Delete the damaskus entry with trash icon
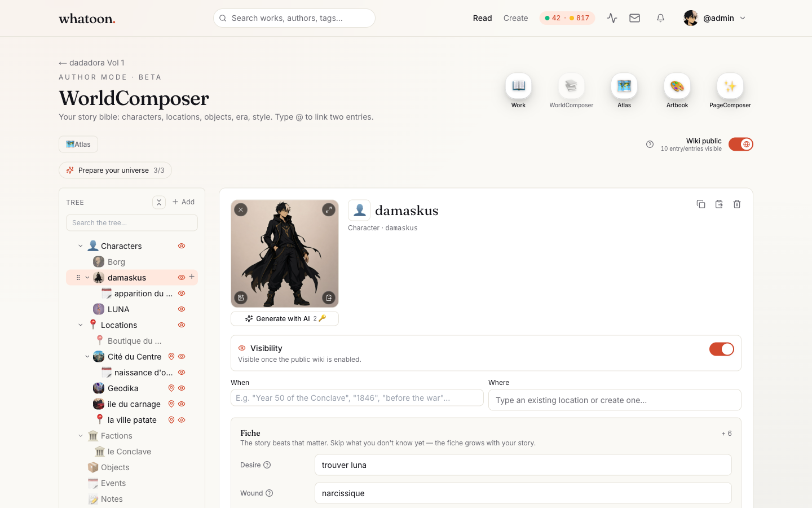The width and height of the screenshot is (812, 508). (x=737, y=204)
